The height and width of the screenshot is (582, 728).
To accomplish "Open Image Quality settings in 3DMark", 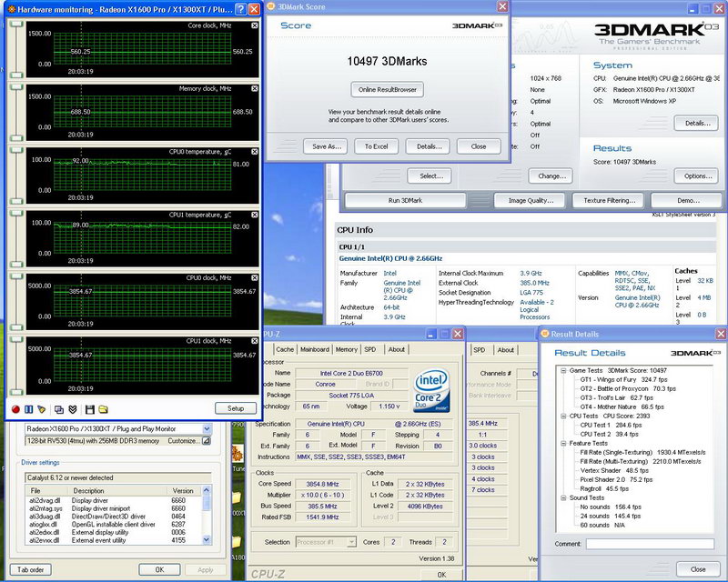I will tap(531, 200).
